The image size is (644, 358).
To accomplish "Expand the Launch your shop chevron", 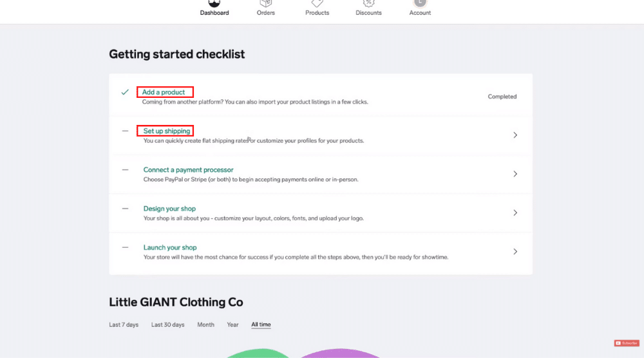I will click(x=515, y=252).
